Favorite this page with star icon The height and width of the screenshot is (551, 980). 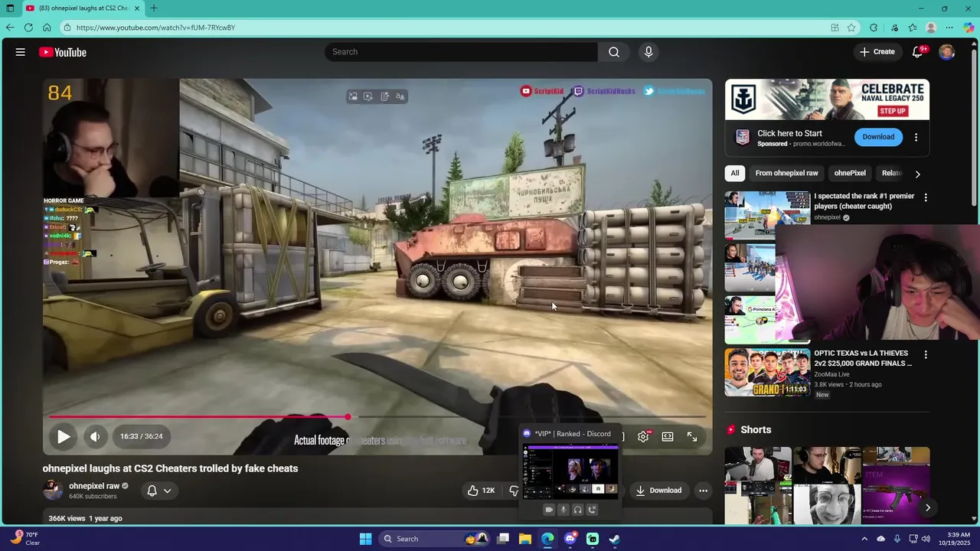851,28
